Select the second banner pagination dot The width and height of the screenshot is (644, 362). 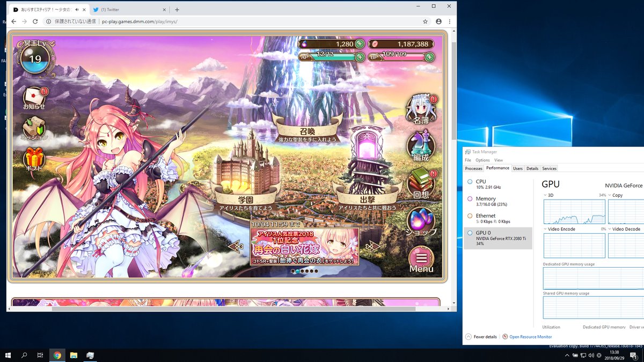point(297,271)
